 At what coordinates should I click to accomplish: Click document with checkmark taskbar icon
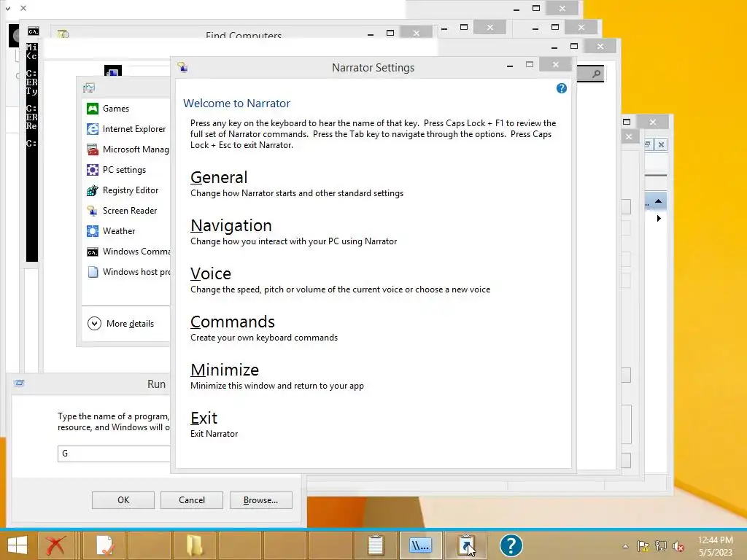(105, 545)
